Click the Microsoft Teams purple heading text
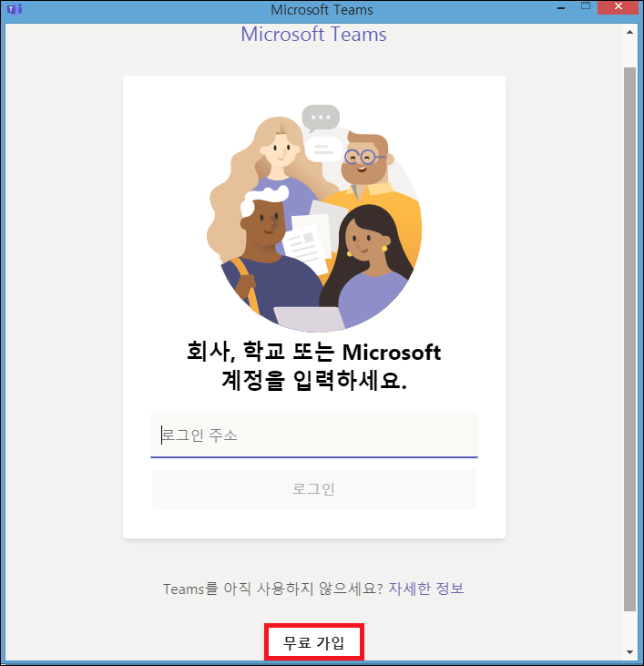Screen dimensions: 644x666 click(313, 35)
